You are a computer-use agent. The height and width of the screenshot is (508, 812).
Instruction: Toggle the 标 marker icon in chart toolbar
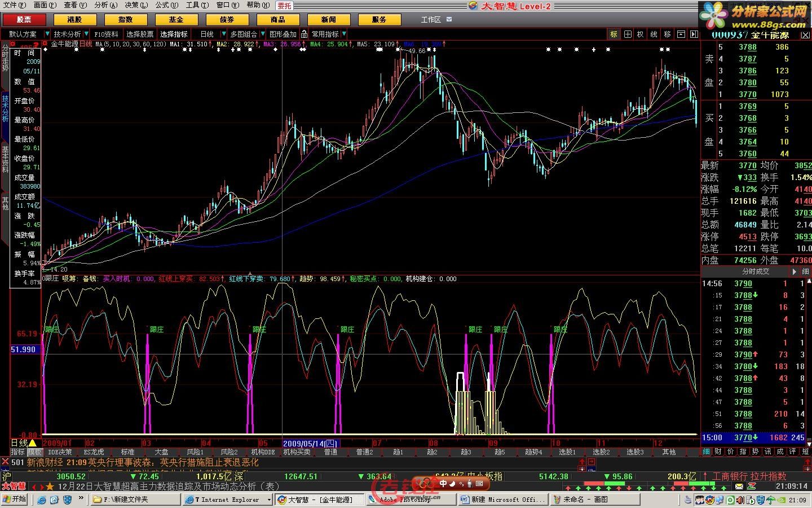pos(614,34)
